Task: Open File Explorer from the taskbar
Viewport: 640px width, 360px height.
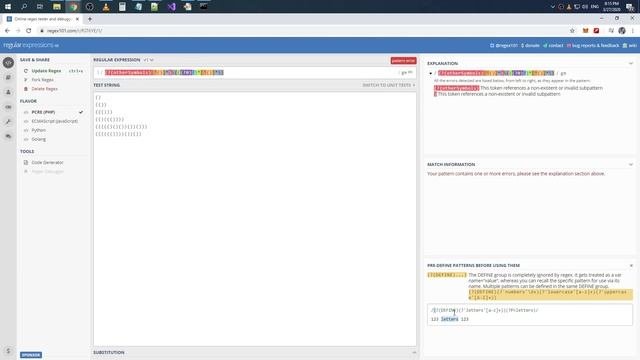Action: tap(57, 7)
